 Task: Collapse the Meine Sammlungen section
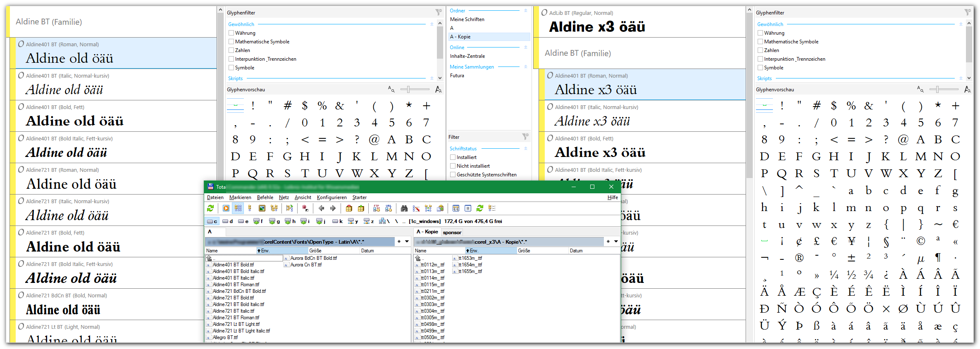(x=526, y=67)
